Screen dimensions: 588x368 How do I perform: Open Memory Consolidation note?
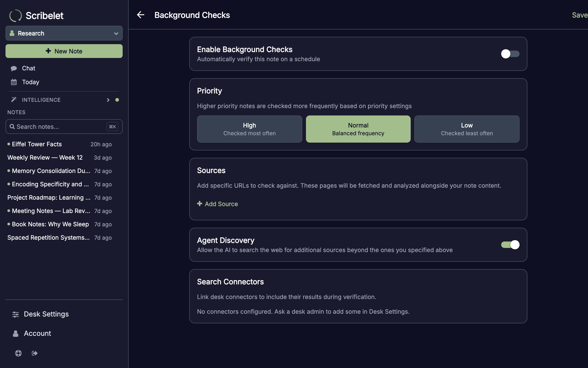point(59,171)
